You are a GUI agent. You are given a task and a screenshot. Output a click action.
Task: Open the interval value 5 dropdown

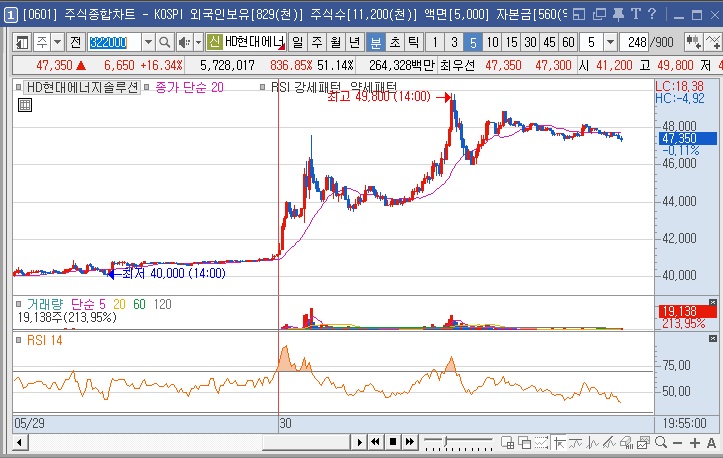[x=610, y=43]
